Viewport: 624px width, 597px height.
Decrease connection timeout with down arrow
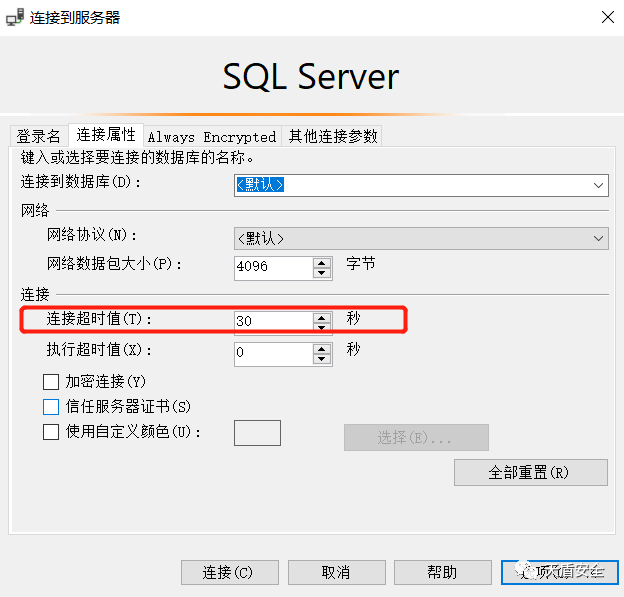322,327
